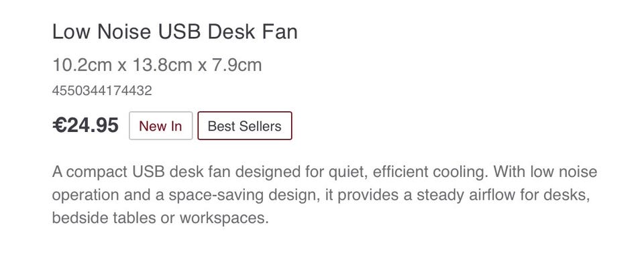This screenshot has width=644, height=260.
Task: Click the word "workspaces" in the description
Action: tap(222, 218)
